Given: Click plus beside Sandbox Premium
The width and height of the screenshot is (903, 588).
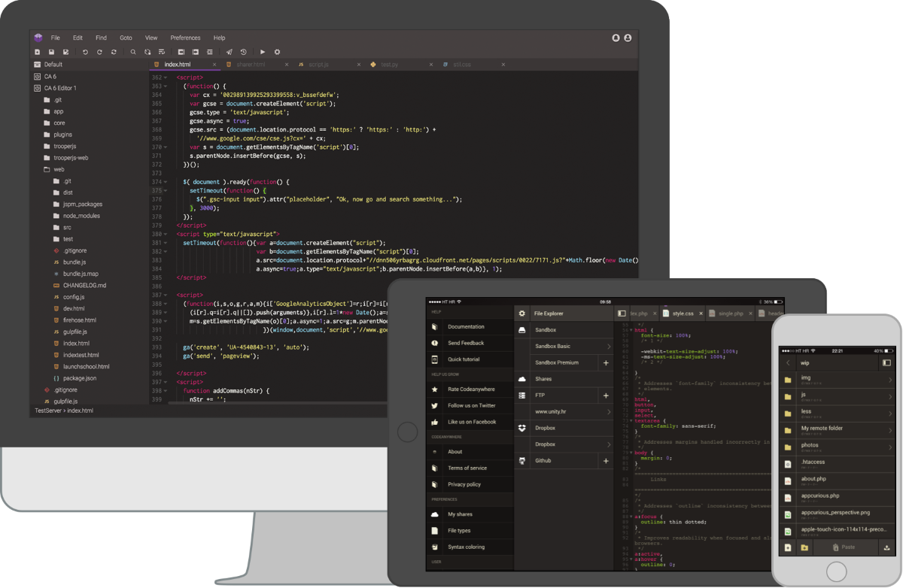Looking at the screenshot, I should (x=607, y=362).
